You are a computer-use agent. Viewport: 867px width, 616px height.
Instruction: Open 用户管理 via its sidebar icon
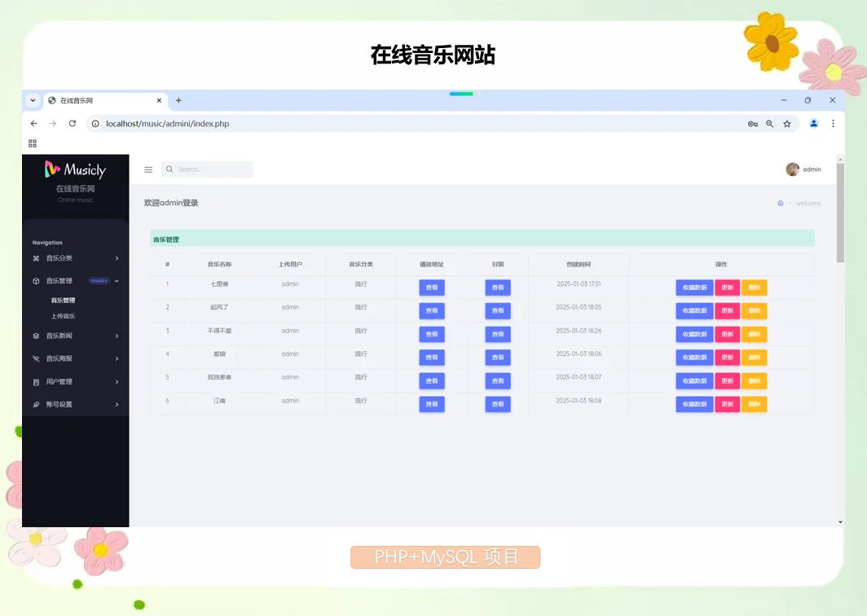pos(36,381)
